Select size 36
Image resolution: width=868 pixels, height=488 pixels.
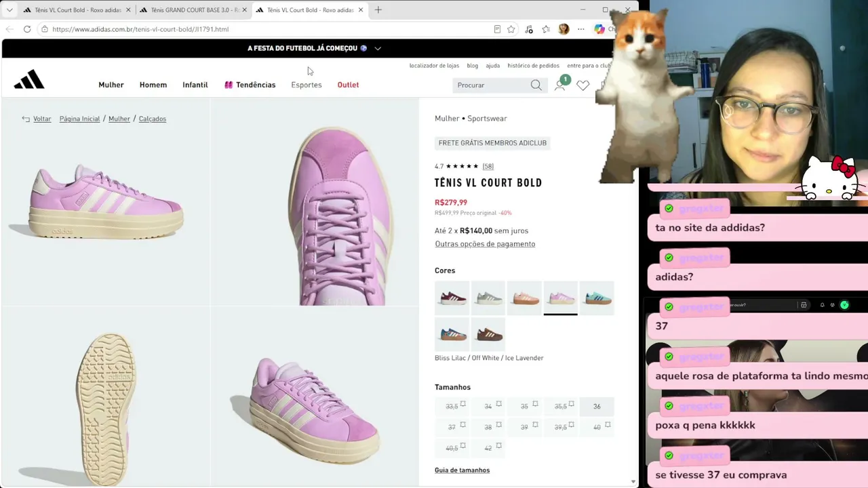597,407
